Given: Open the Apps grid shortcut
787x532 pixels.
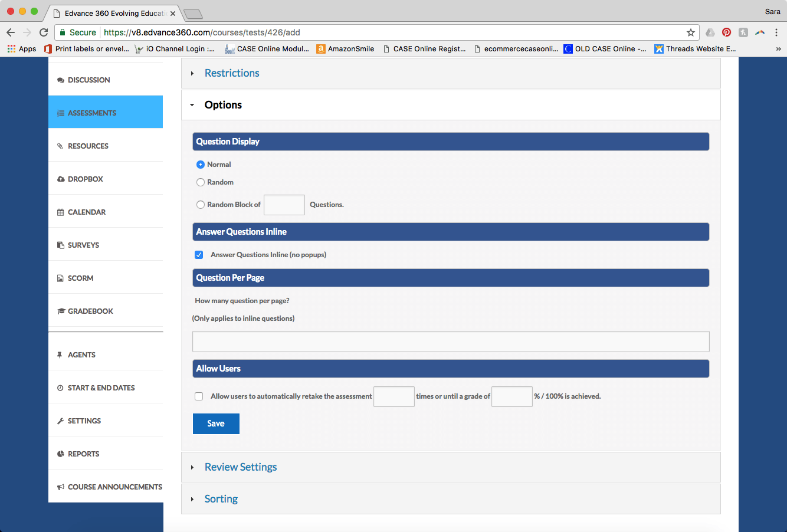Looking at the screenshot, I should [21, 49].
